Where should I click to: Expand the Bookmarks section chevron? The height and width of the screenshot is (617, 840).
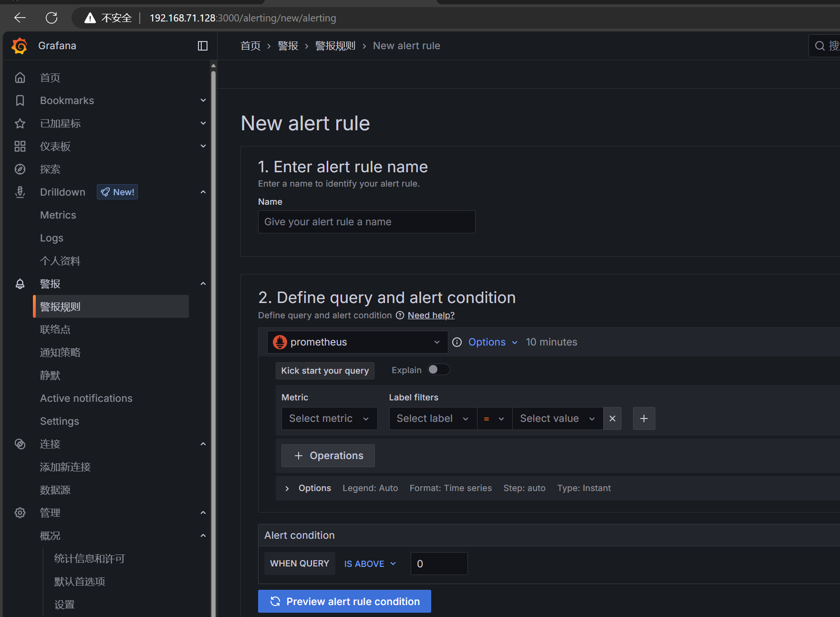click(x=203, y=100)
